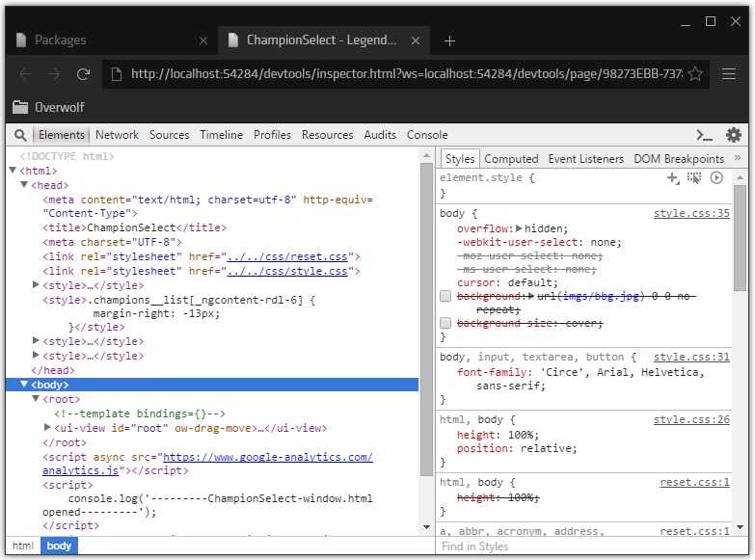This screenshot has width=755, height=560.
Task: Show the console drawer icon
Action: [705, 135]
